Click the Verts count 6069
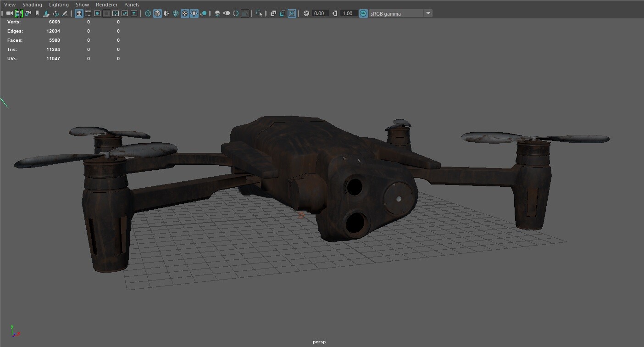 click(x=54, y=22)
